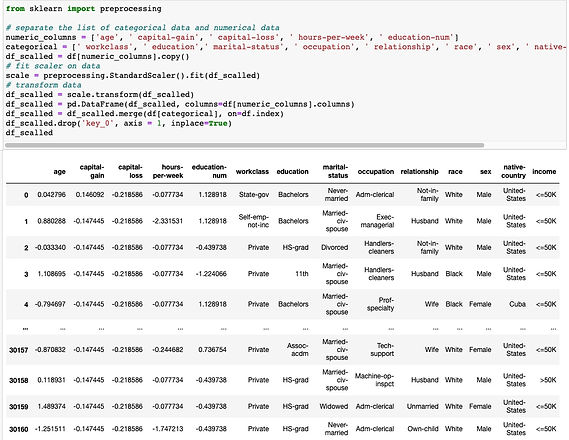This screenshot has height=440, width=569.
Task: Click the 'capital-gain' column header
Action: coord(92,171)
